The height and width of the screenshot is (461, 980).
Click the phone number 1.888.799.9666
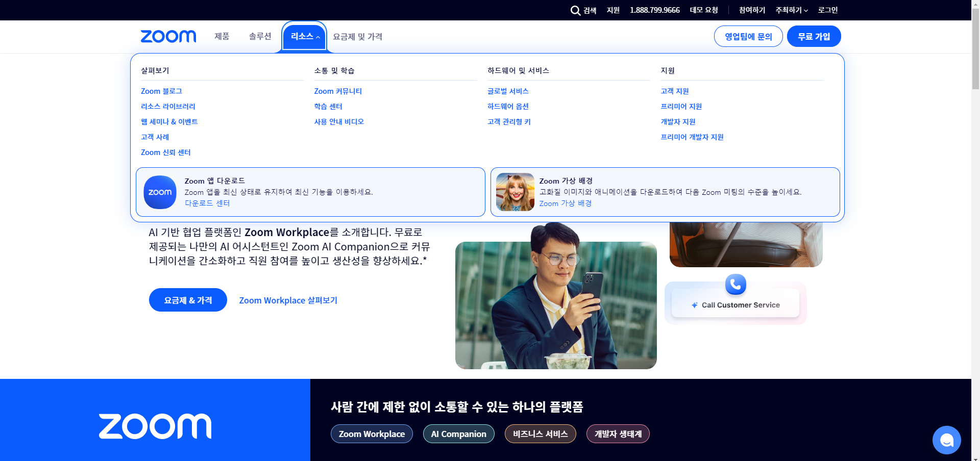click(655, 10)
